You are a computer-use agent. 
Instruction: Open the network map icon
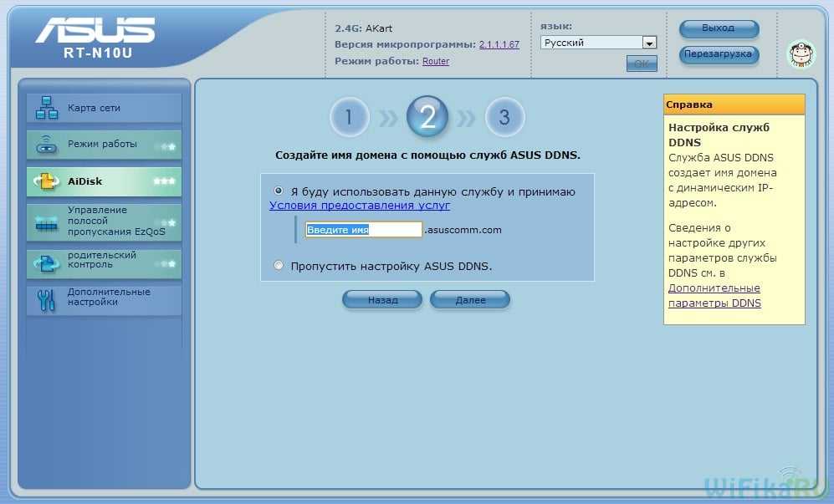pos(47,108)
